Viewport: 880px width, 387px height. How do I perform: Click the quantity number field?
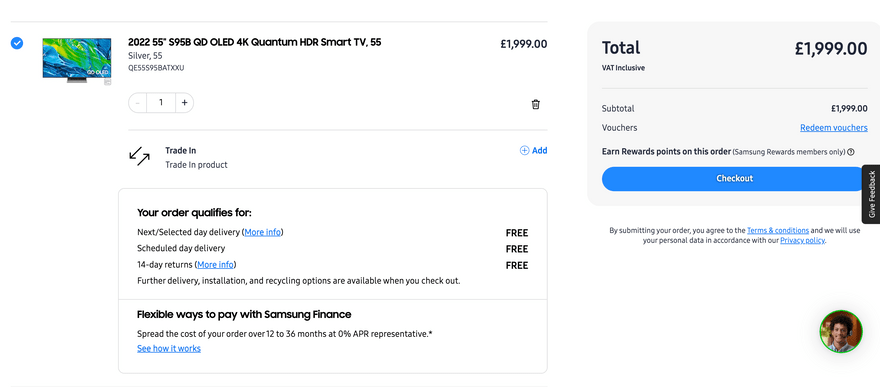(161, 103)
